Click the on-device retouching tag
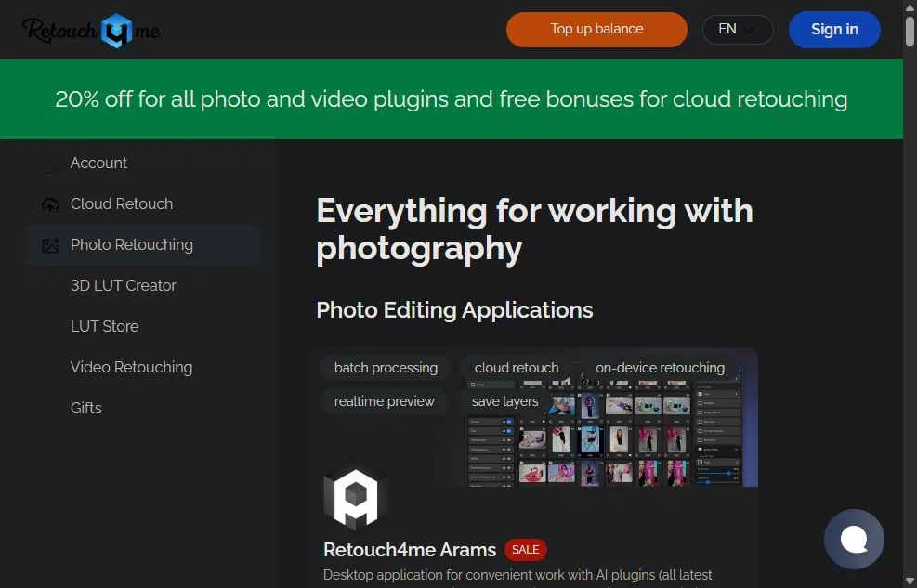 (660, 368)
